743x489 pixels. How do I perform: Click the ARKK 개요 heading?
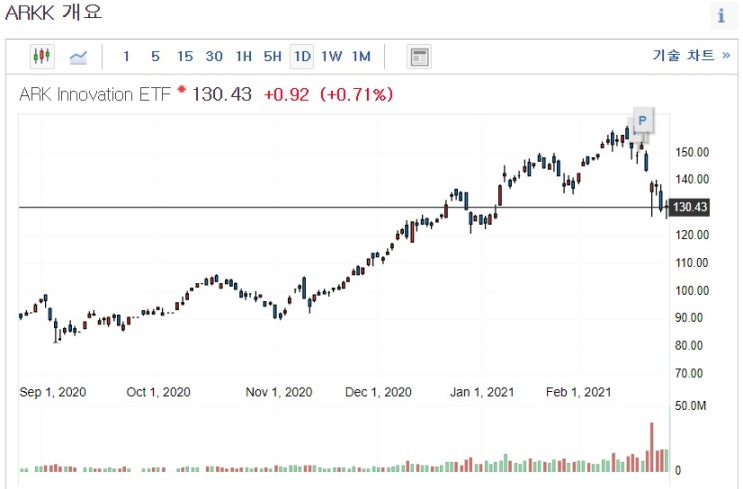coord(54,12)
